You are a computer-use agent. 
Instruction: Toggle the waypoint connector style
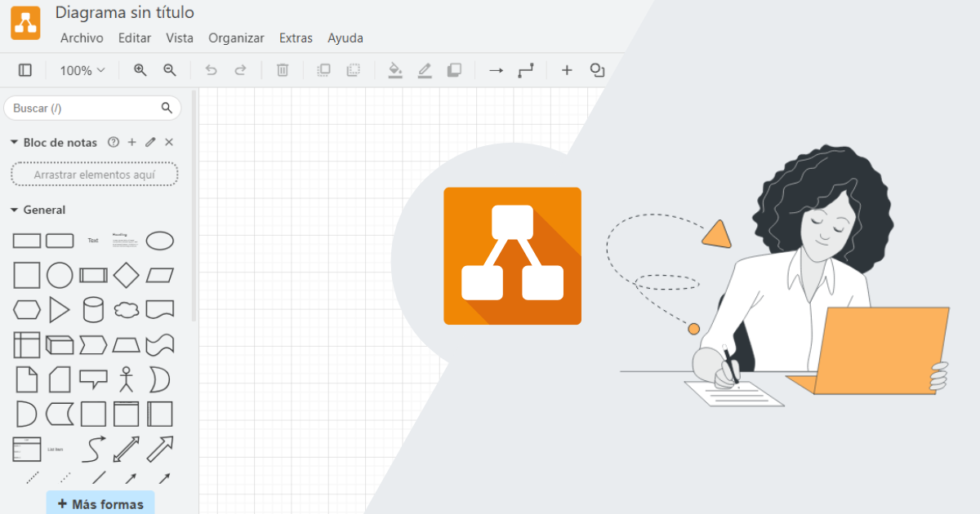[x=526, y=70]
